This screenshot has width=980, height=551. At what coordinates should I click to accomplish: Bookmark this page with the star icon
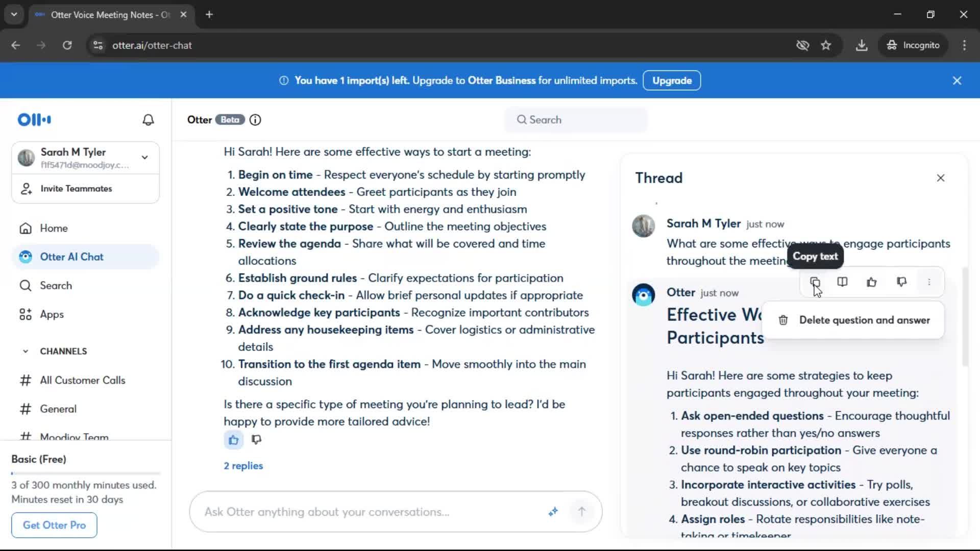click(826, 45)
